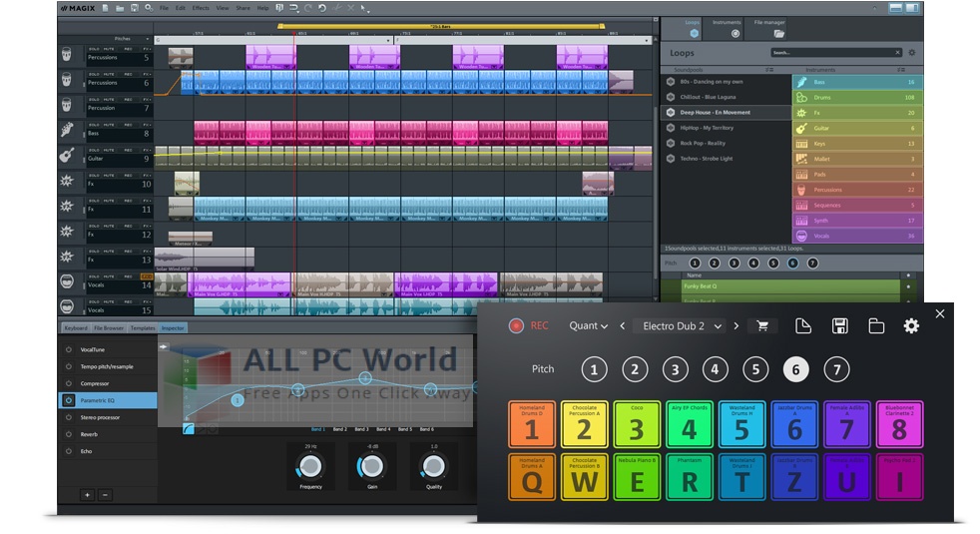Open the shopping cart in the pad window
Image resolution: width=980 pixels, height=534 pixels.
[x=762, y=325]
